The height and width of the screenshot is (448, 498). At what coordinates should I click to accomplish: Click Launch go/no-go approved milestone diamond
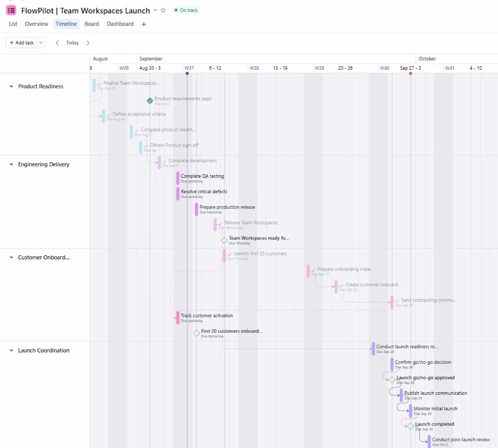(392, 380)
